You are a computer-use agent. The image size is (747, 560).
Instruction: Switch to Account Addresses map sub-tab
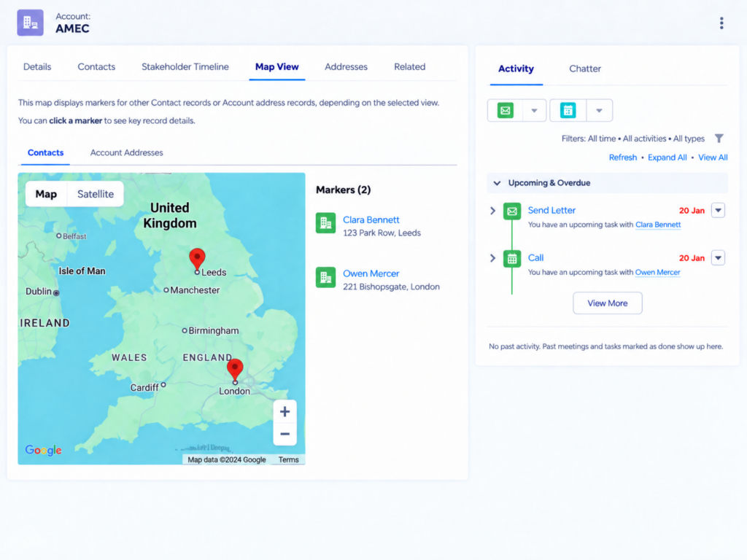click(x=126, y=152)
